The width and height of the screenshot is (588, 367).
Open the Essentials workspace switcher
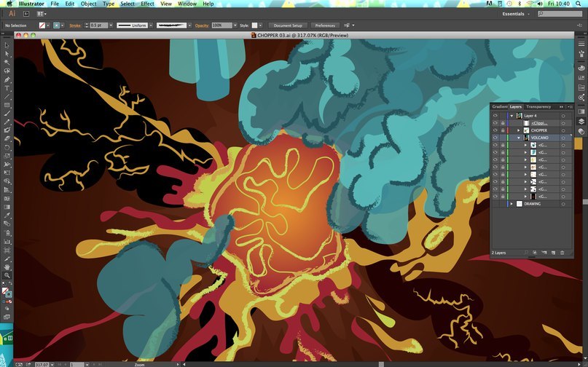(x=516, y=14)
